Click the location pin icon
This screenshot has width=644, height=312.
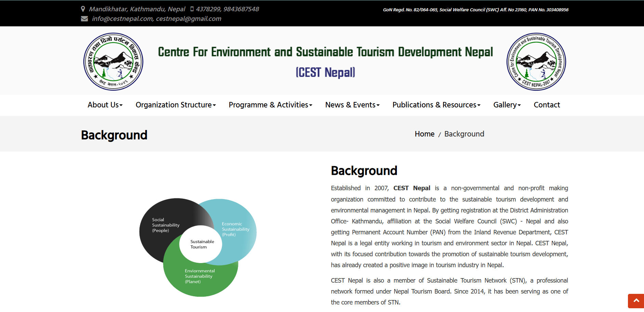click(x=83, y=9)
